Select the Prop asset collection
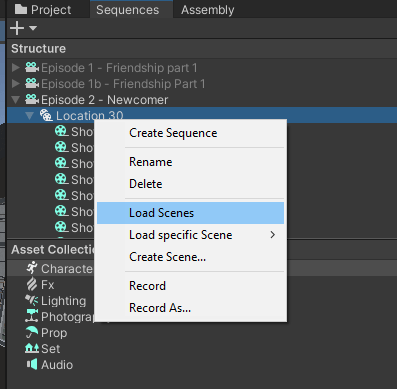This screenshot has width=397, height=389. point(202,333)
